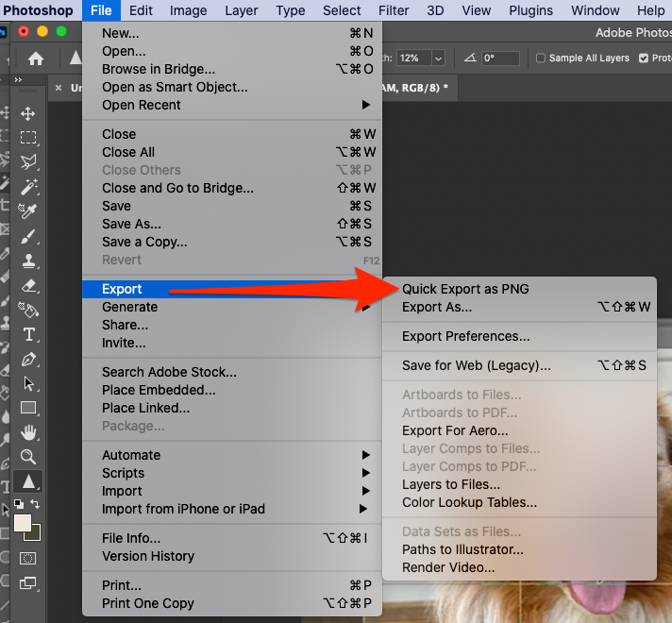
Task: Select the Sharpen triangle tool in toolbox
Action: 28,481
